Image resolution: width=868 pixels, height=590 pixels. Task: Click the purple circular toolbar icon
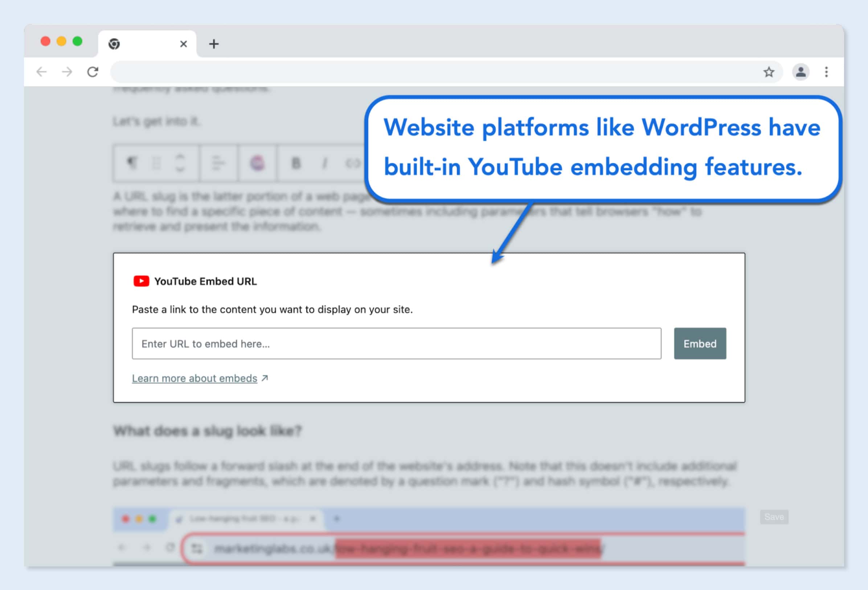pyautogui.click(x=257, y=163)
